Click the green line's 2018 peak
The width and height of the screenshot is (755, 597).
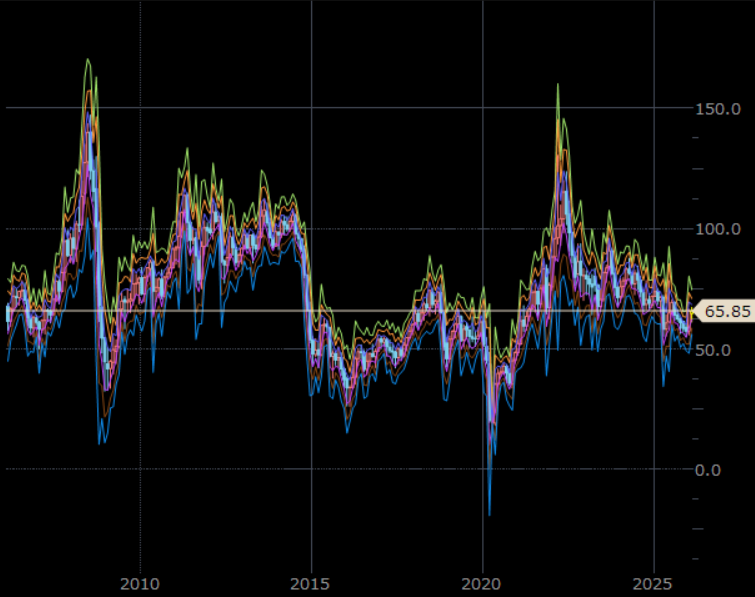tap(432, 256)
